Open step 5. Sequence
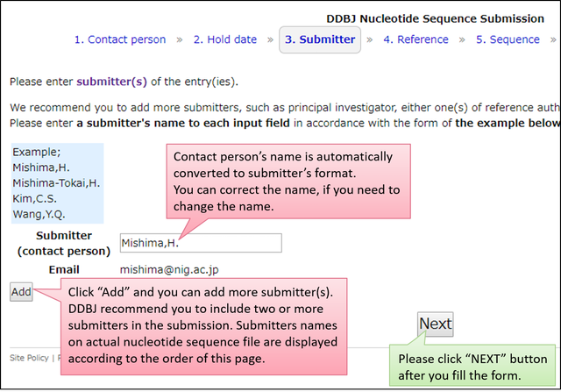Screen dimensions: 561x392 pyautogui.click(x=508, y=39)
